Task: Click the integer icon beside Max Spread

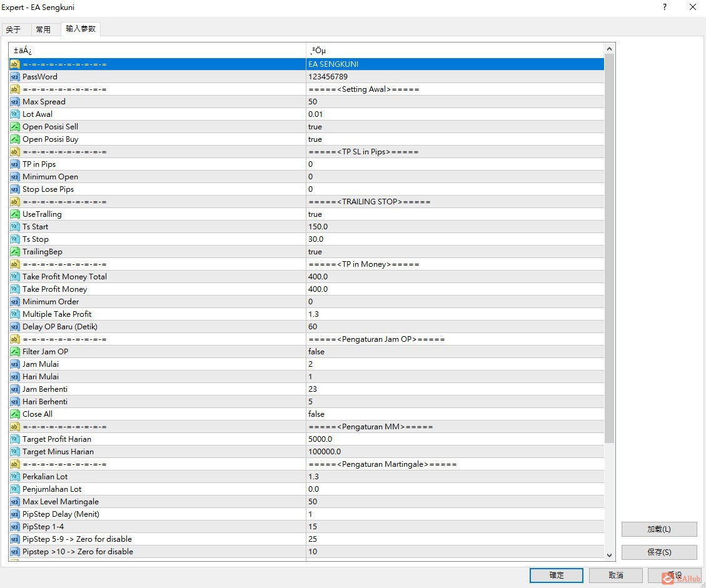Action: [x=15, y=102]
